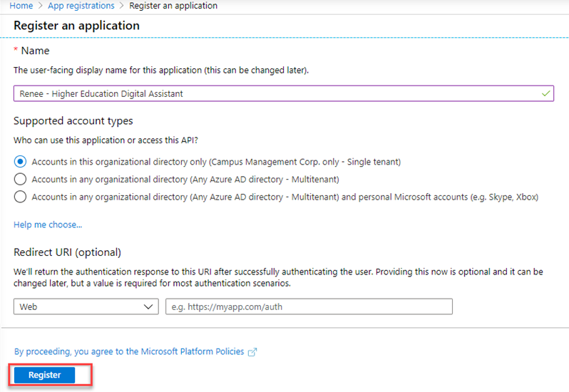Click the Redirect URI input field
This screenshot has width=569, height=392.
[309, 306]
